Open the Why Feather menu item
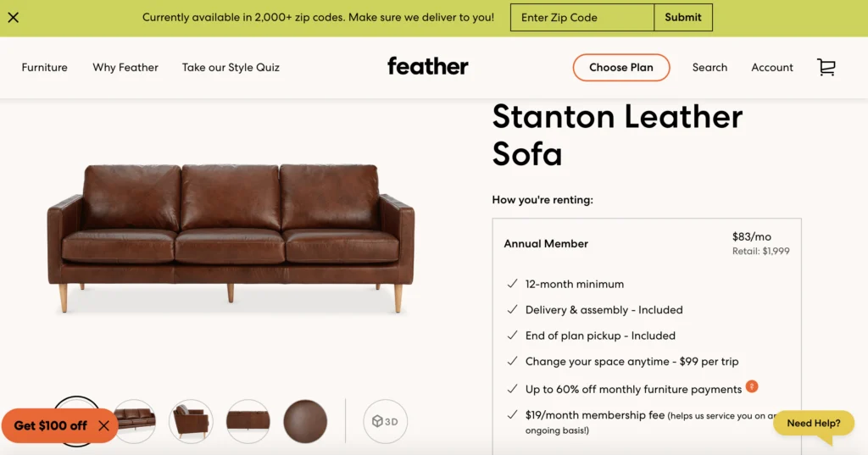868x455 pixels. [x=125, y=68]
